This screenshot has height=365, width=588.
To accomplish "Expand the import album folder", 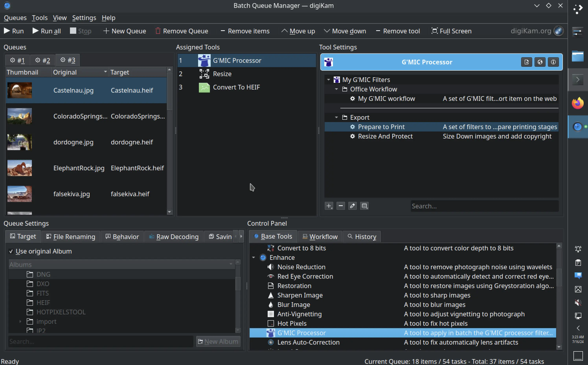I will click(20, 321).
